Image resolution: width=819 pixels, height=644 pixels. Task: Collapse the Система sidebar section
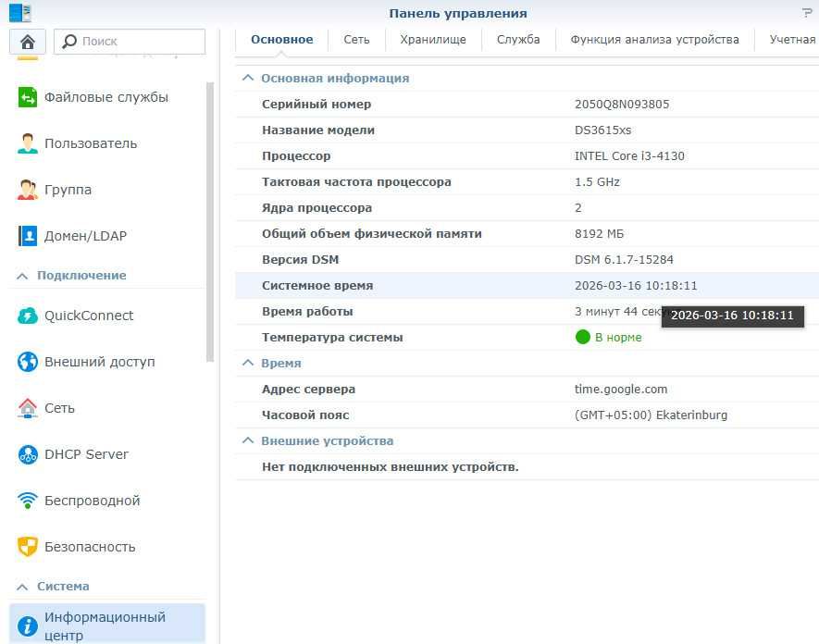[x=22, y=587]
